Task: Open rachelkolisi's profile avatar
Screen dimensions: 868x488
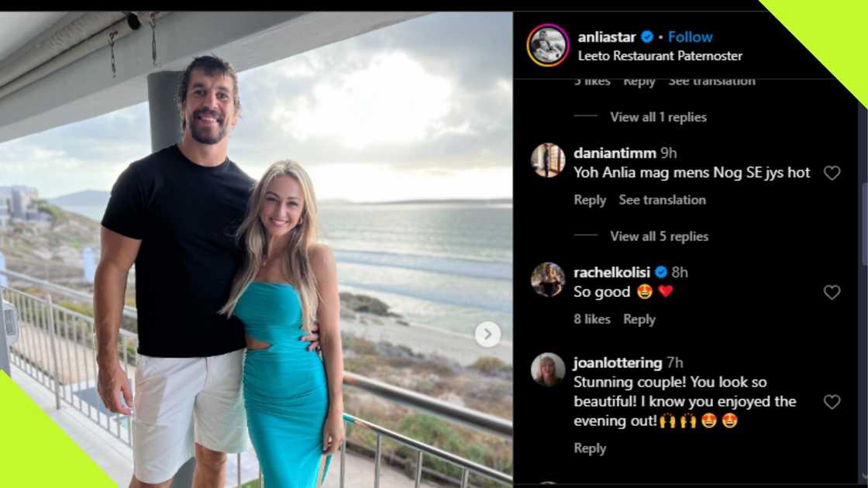Action: point(548,280)
